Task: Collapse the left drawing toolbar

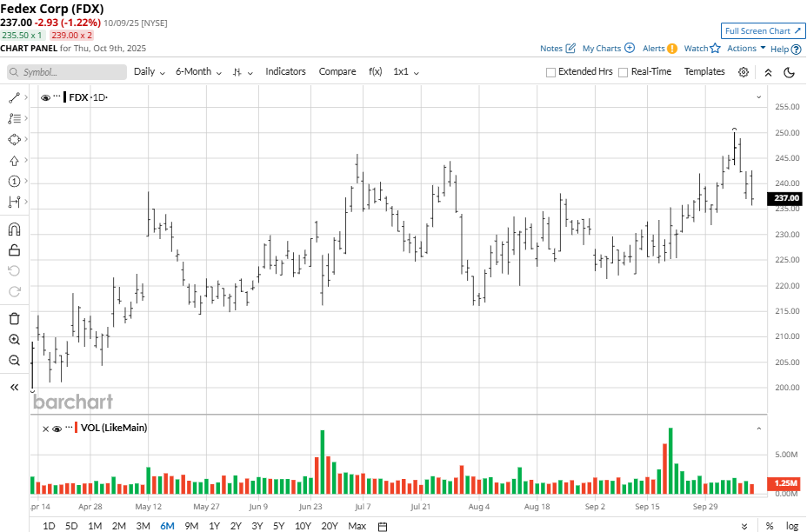Action: 14,388
